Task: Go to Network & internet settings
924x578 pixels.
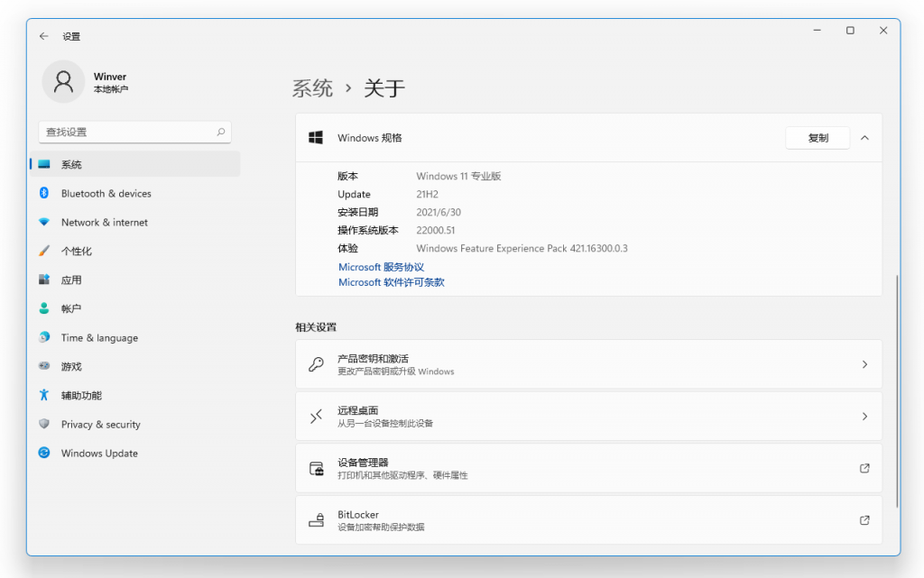Action: point(135,222)
